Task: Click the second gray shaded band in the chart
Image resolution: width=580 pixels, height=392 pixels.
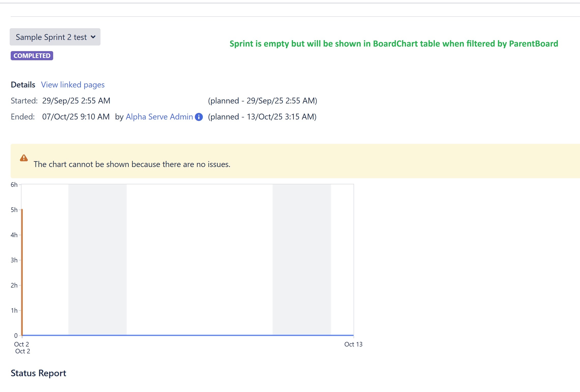Action: pyautogui.click(x=302, y=259)
